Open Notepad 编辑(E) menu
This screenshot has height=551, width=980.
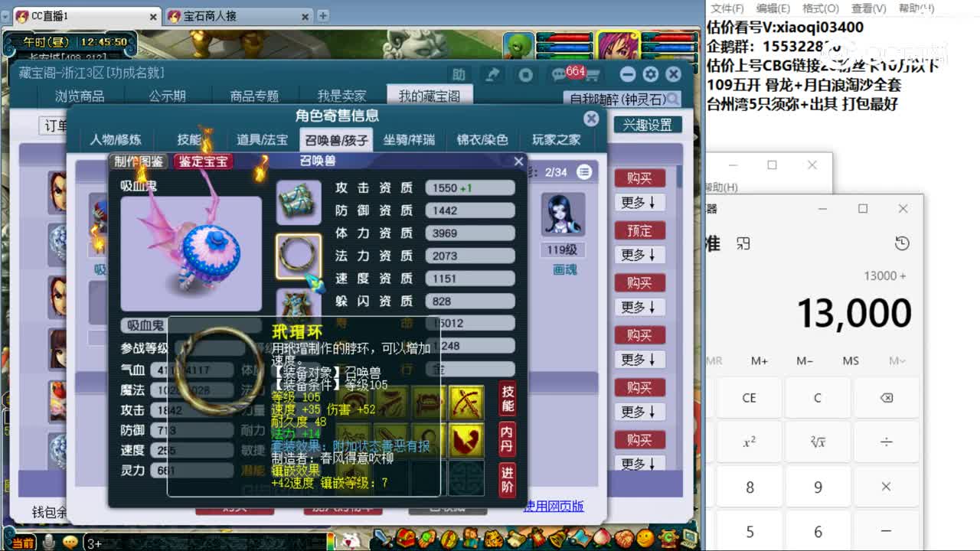(773, 8)
